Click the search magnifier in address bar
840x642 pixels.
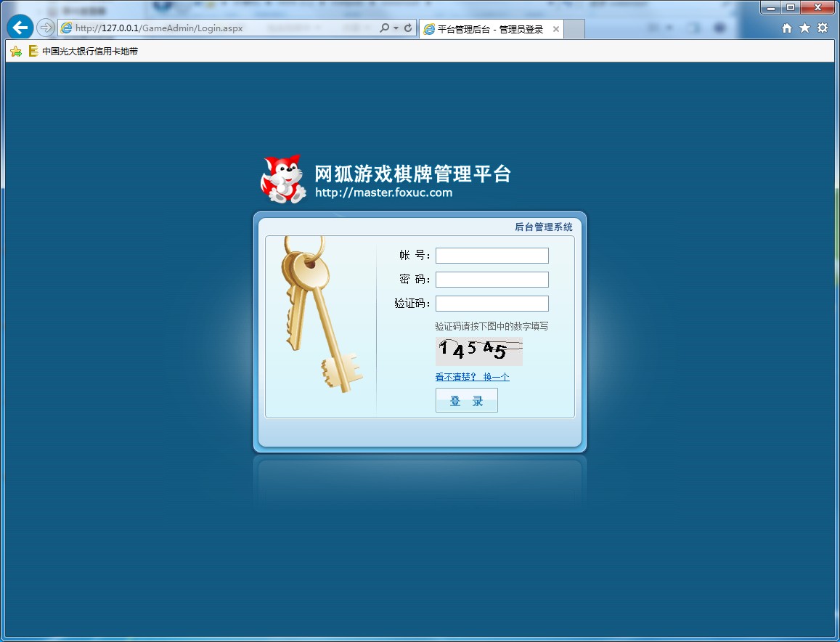384,28
